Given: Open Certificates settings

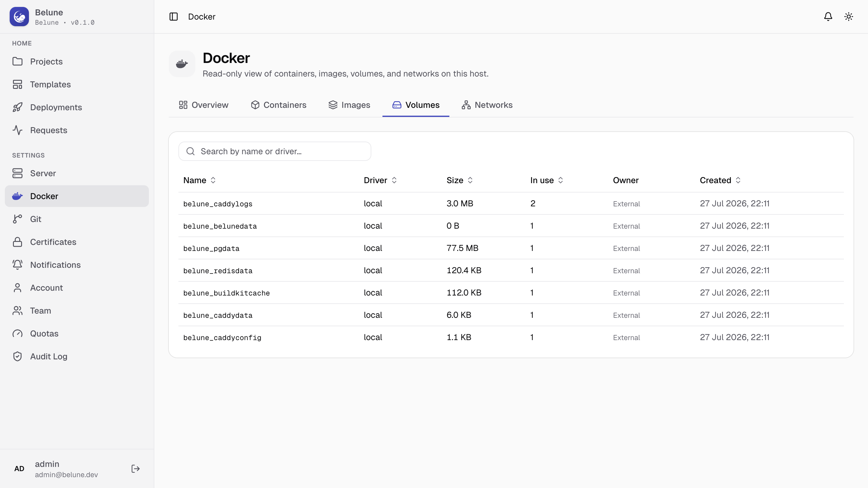Looking at the screenshot, I should point(77,242).
